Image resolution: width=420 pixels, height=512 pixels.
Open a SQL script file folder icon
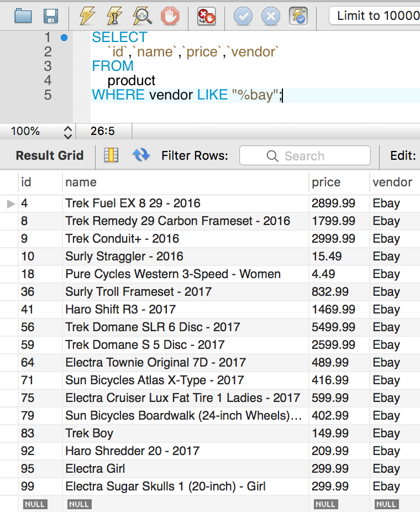point(23,16)
